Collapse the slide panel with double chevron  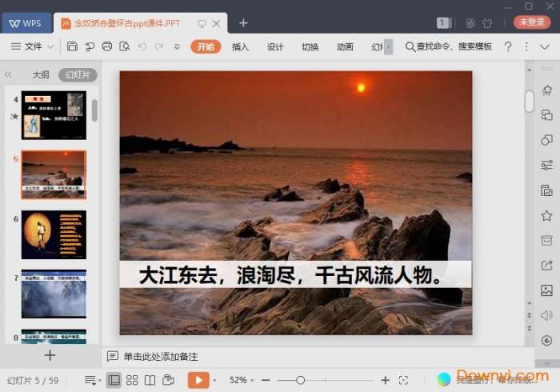pyautogui.click(x=8, y=75)
